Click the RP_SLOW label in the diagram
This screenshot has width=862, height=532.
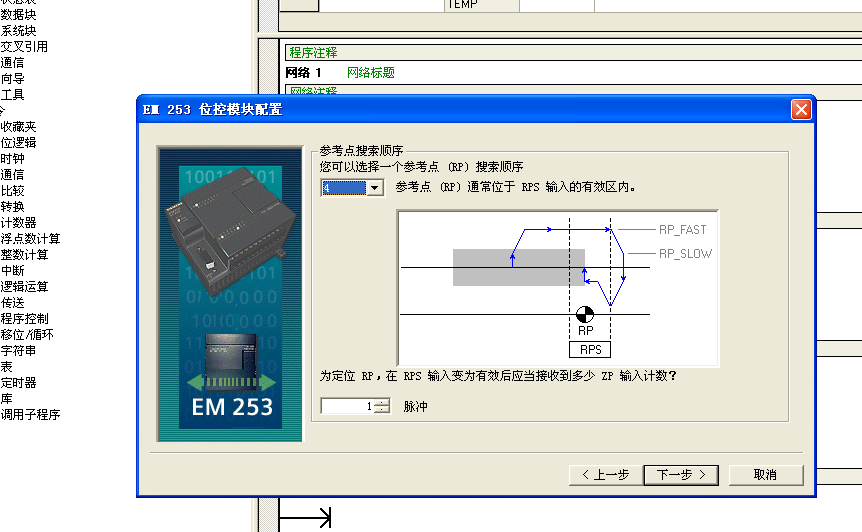pyautogui.click(x=686, y=254)
